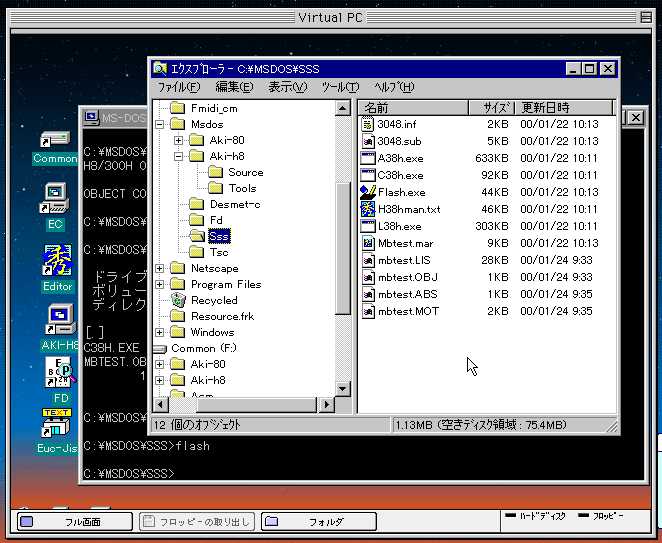The width and height of the screenshot is (662, 543).
Task: Select the Flash.exe program icon
Action: [x=368, y=192]
